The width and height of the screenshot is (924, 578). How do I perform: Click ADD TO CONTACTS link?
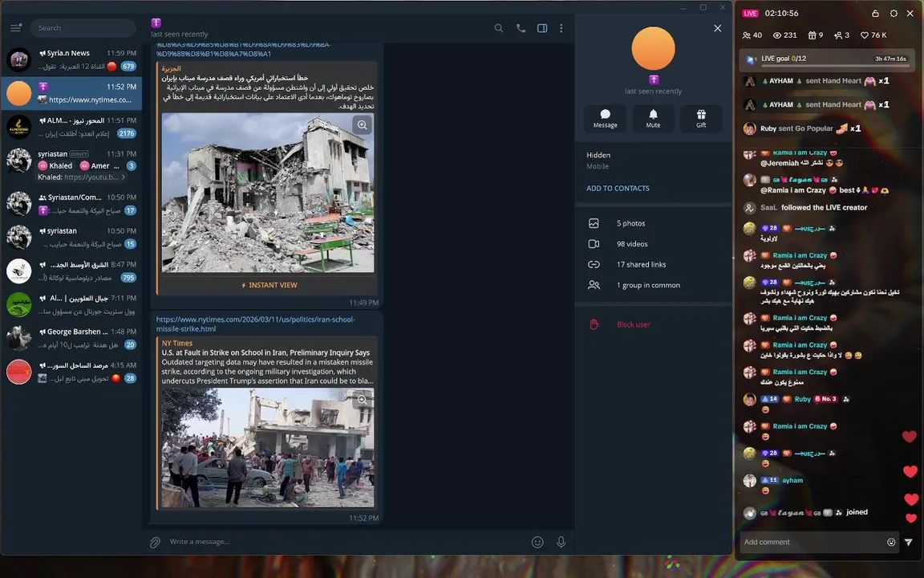click(618, 188)
